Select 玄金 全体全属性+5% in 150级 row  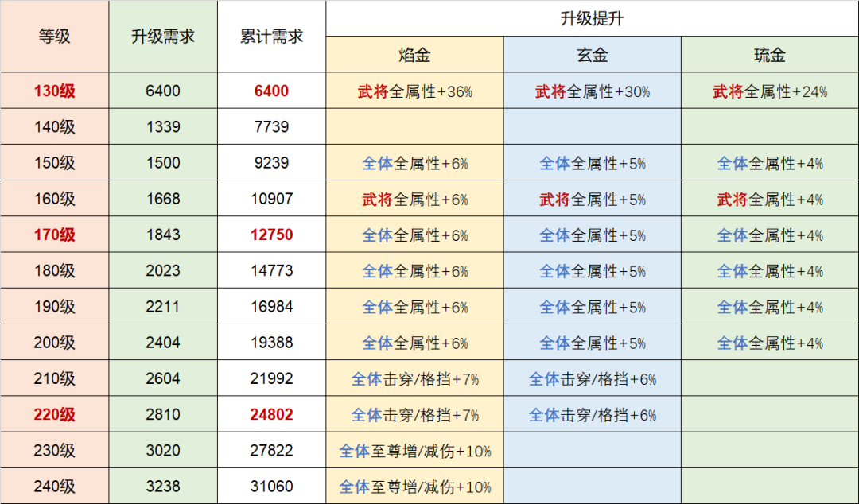pos(593,163)
